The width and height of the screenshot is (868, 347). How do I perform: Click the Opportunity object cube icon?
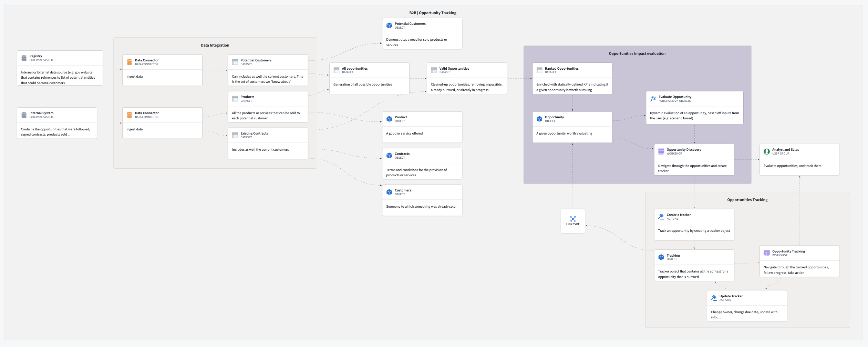pos(539,119)
